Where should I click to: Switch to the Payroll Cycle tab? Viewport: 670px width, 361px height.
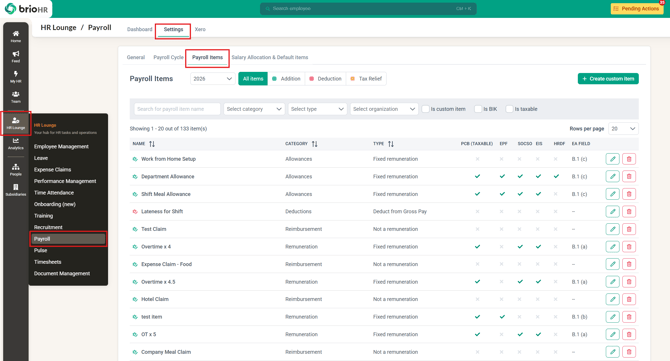click(168, 57)
